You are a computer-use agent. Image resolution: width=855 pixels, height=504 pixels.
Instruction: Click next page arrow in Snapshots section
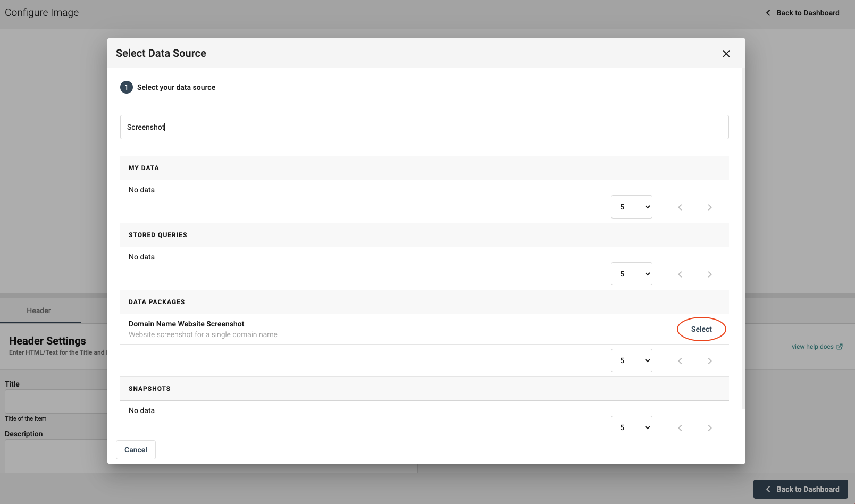tap(709, 428)
